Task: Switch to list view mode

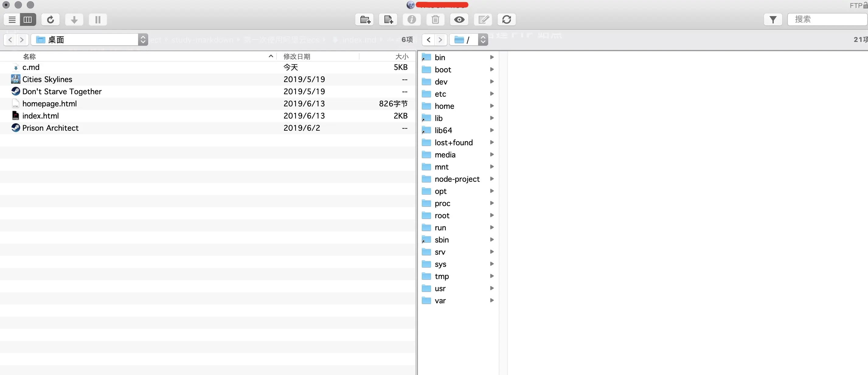Action: click(x=12, y=19)
